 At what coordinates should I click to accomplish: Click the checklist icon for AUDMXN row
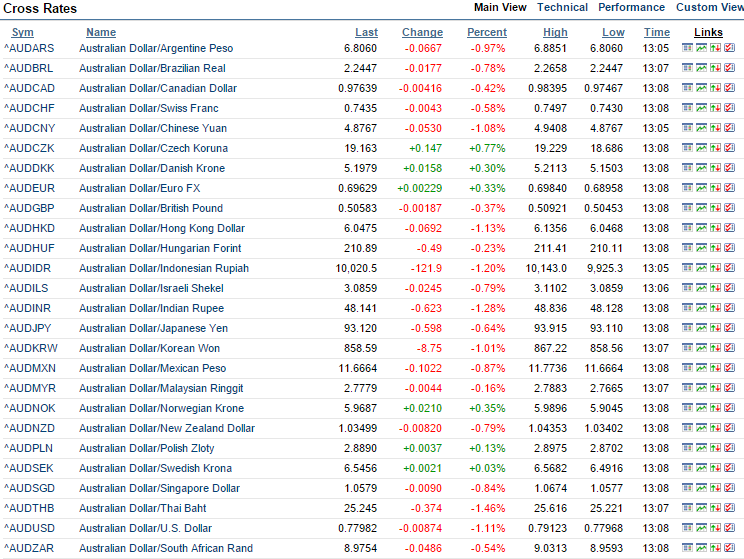click(730, 368)
